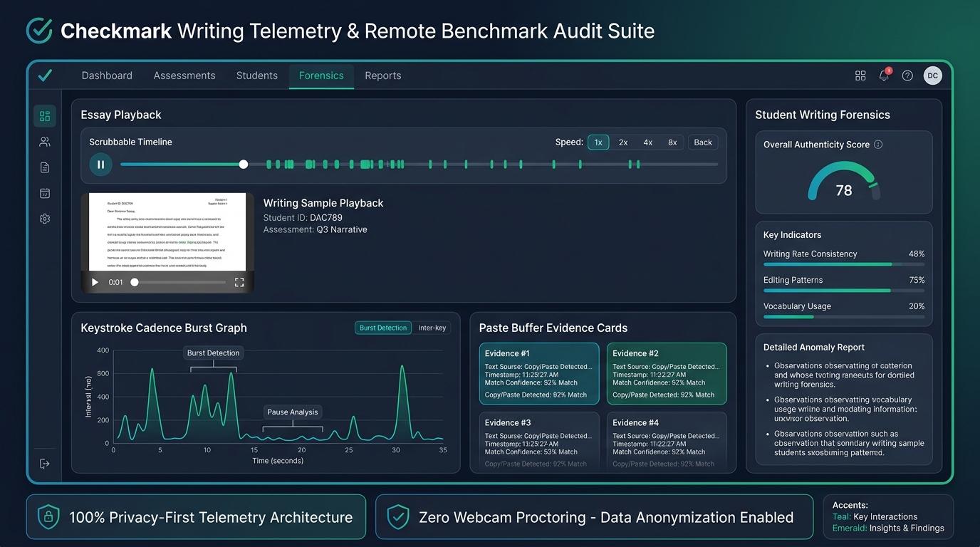
Task: Open the help question mark icon
Action: 907,75
